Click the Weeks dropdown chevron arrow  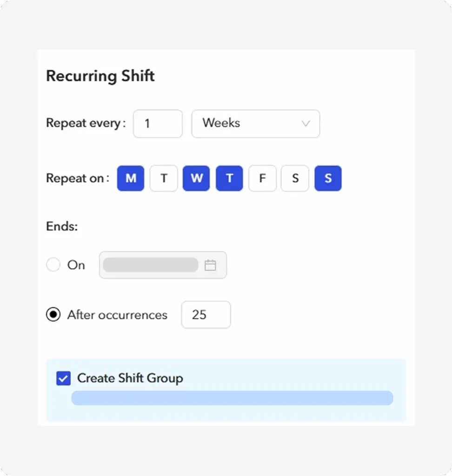coord(306,124)
